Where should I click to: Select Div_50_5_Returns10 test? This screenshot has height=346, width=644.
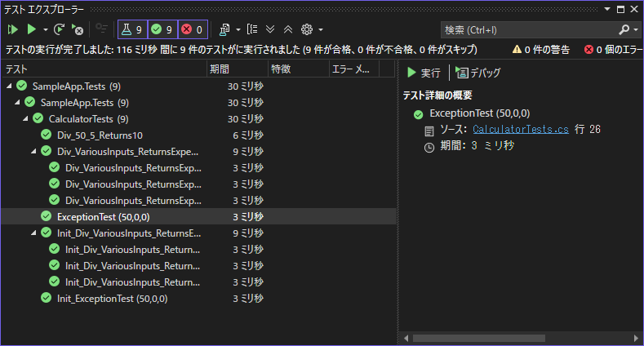199,135
